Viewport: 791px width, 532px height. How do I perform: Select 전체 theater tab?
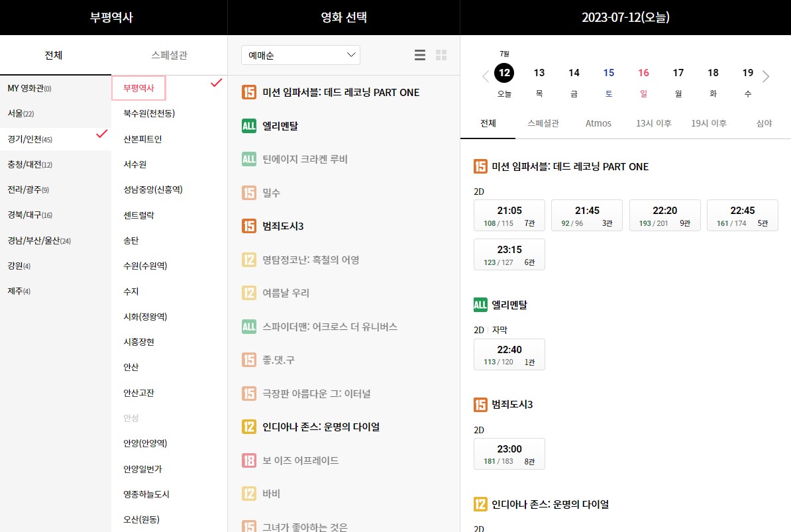coord(54,55)
